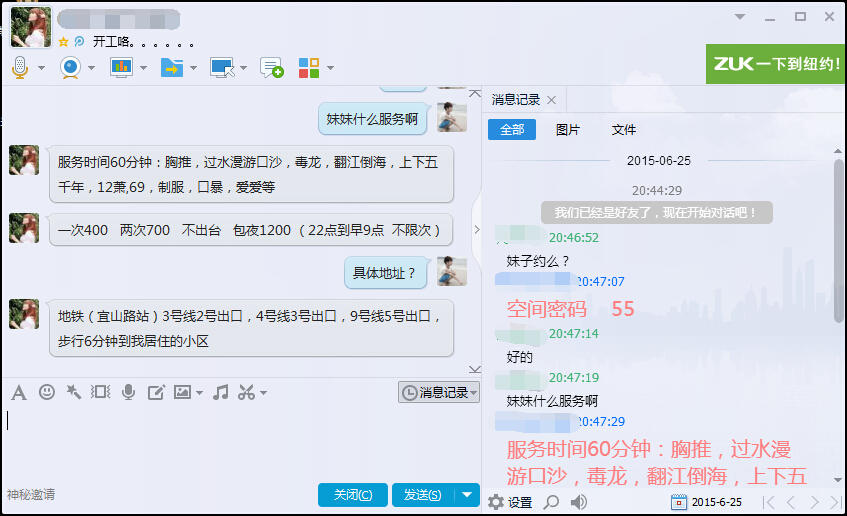Image resolution: width=847 pixels, height=516 pixels.
Task: Toggle the 消息记录 button above input box
Action: 439,392
